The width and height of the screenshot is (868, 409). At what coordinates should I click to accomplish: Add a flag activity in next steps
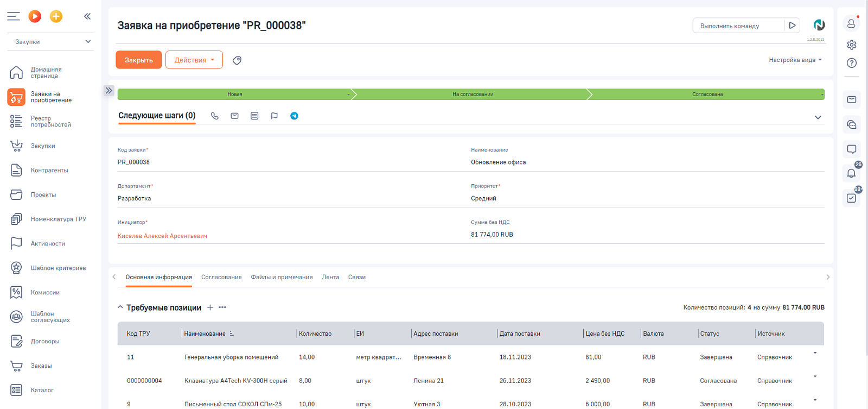[x=275, y=116]
